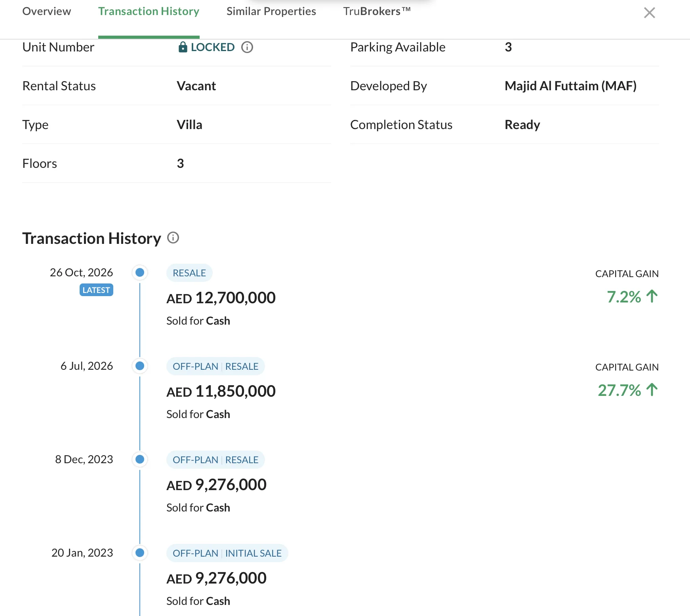Click the Transaction History section heading
This screenshot has width=690, height=616.
(x=91, y=238)
